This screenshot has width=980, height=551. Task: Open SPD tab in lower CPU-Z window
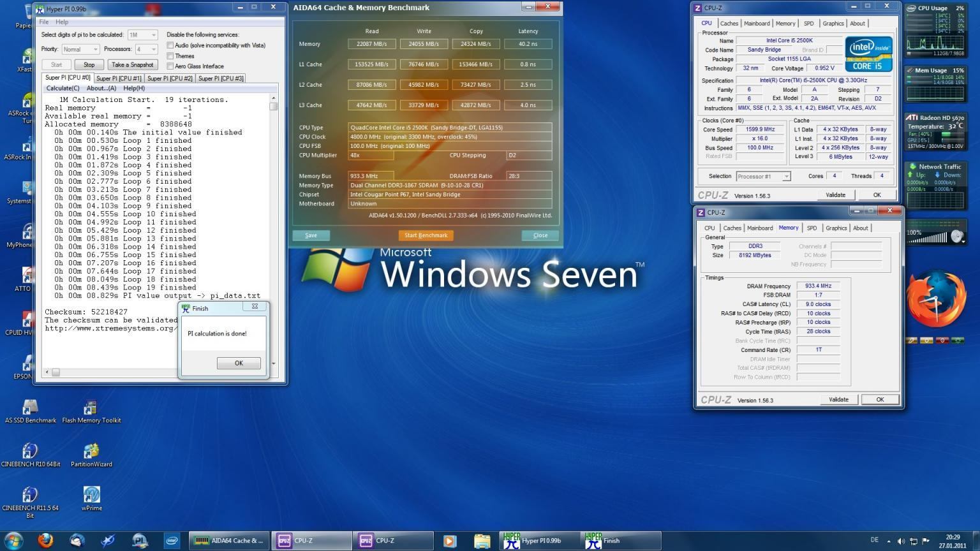812,228
